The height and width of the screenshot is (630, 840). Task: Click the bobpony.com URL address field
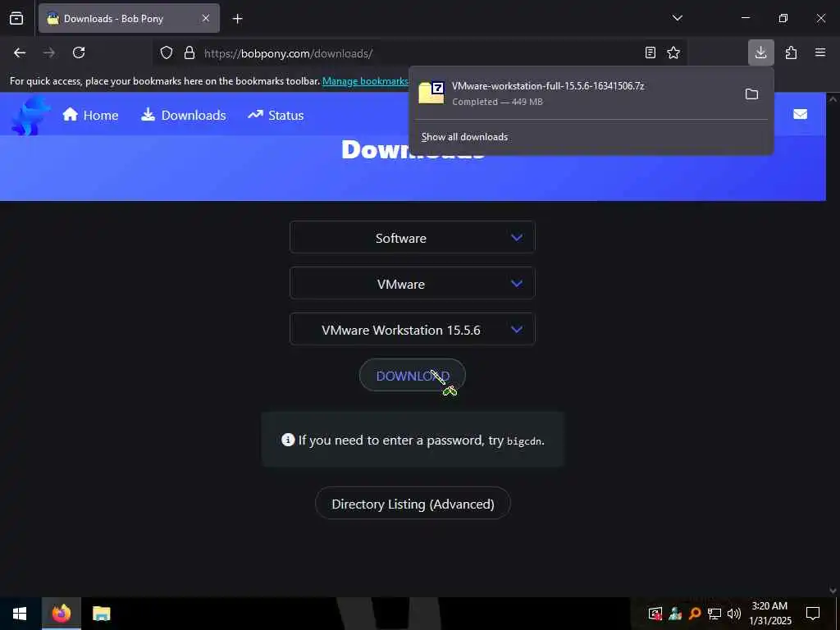coord(419,53)
